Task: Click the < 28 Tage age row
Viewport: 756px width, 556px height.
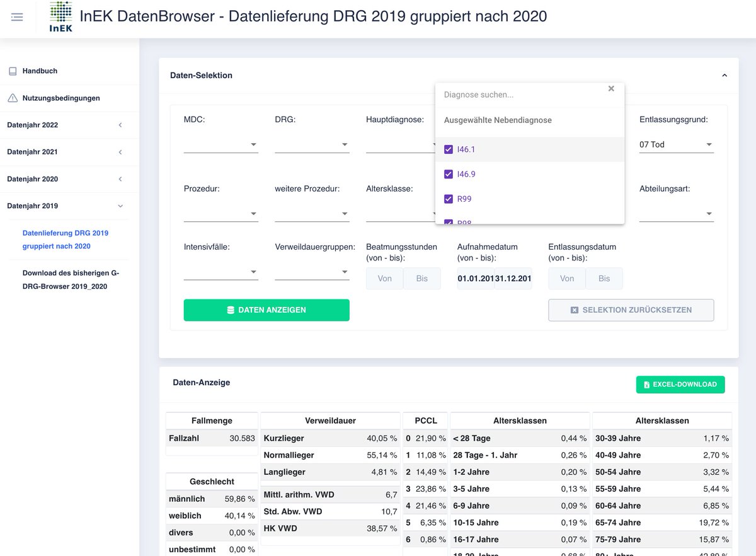Action: click(520, 438)
